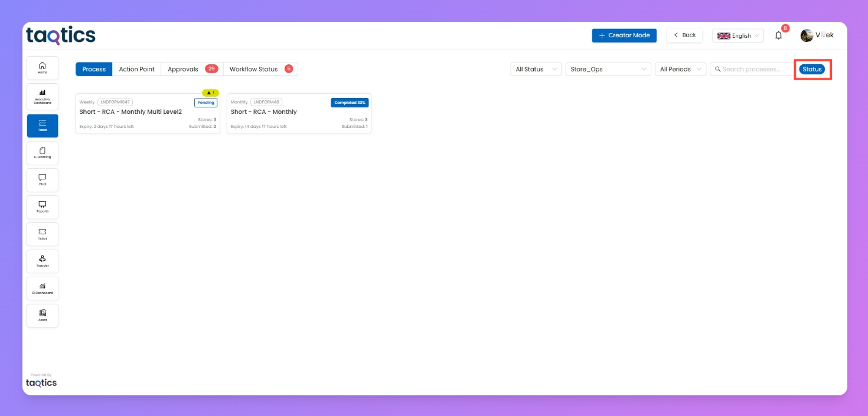This screenshot has width=868, height=416.
Task: Click 'Expiry: 2 days 17 hours left' text
Action: coord(107,126)
